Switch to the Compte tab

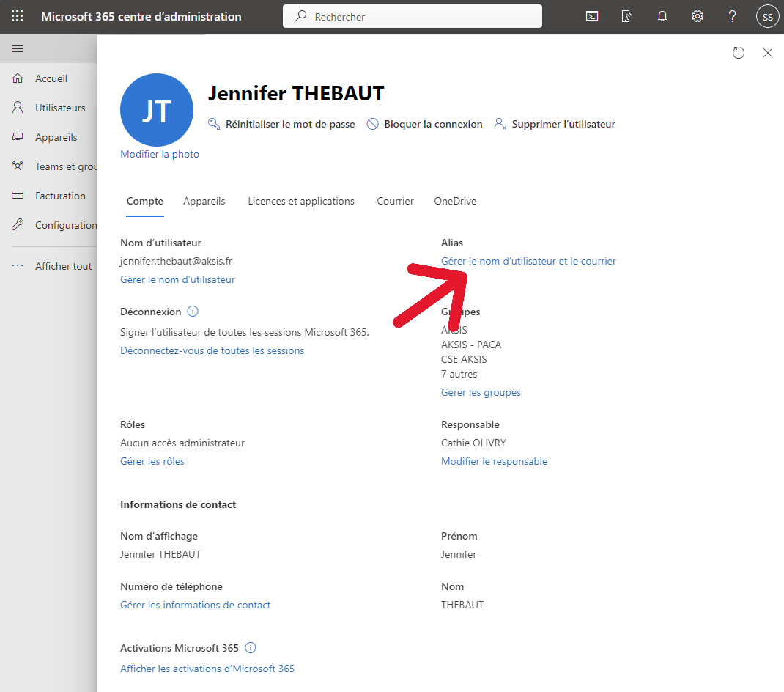point(145,201)
